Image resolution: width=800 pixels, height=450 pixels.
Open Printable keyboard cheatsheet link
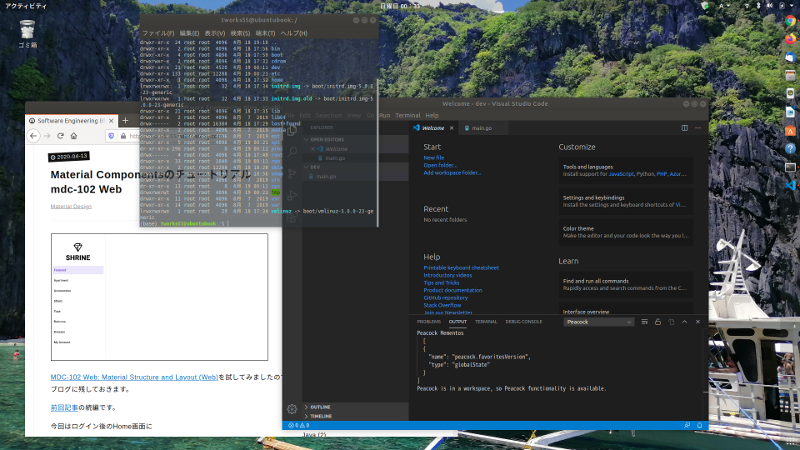tap(461, 268)
